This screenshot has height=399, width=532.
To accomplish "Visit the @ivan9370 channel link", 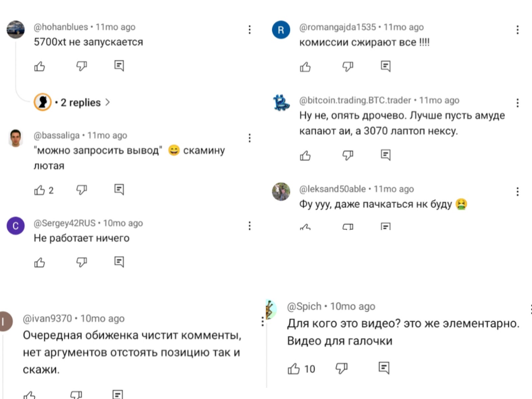I will (47, 319).
